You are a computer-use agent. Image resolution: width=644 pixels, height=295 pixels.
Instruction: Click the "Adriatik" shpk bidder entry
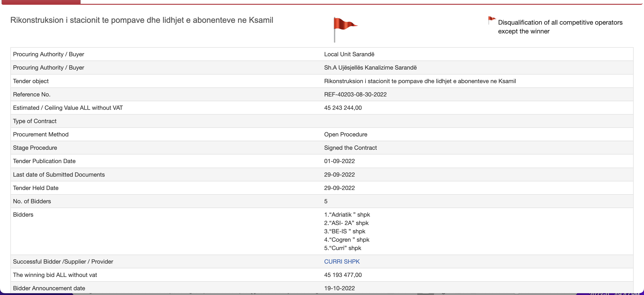347,215
